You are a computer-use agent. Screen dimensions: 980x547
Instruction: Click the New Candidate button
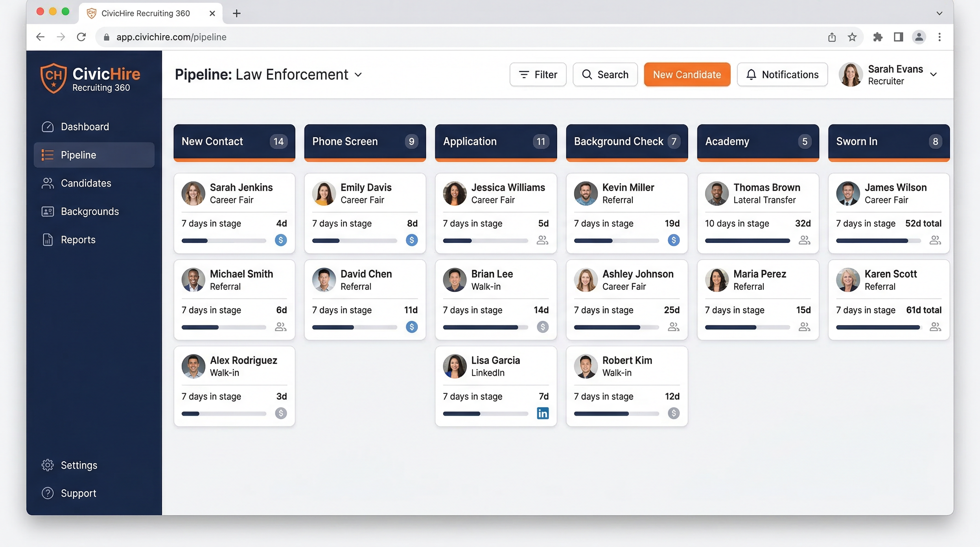tap(687, 74)
